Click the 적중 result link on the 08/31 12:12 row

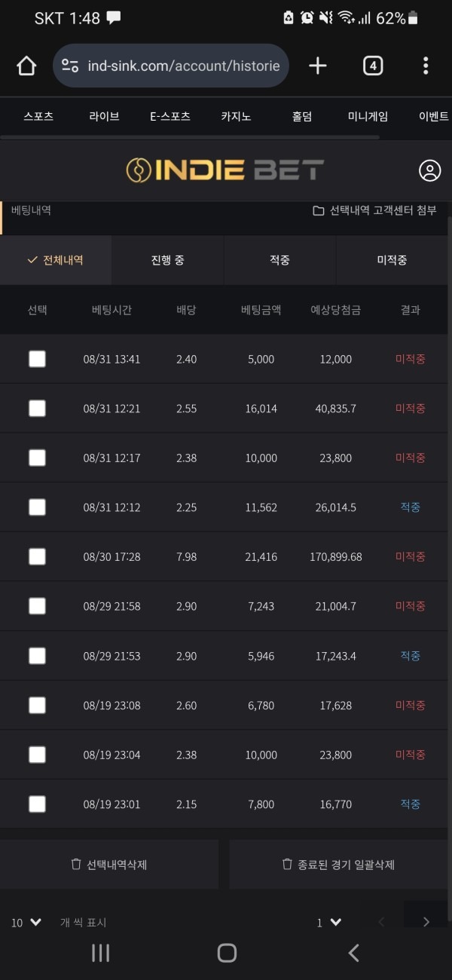tap(409, 507)
